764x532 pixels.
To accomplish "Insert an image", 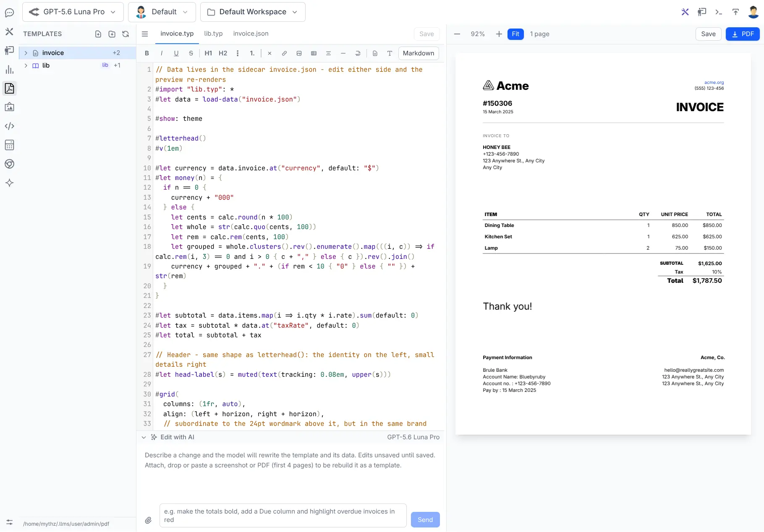I will click(x=299, y=53).
